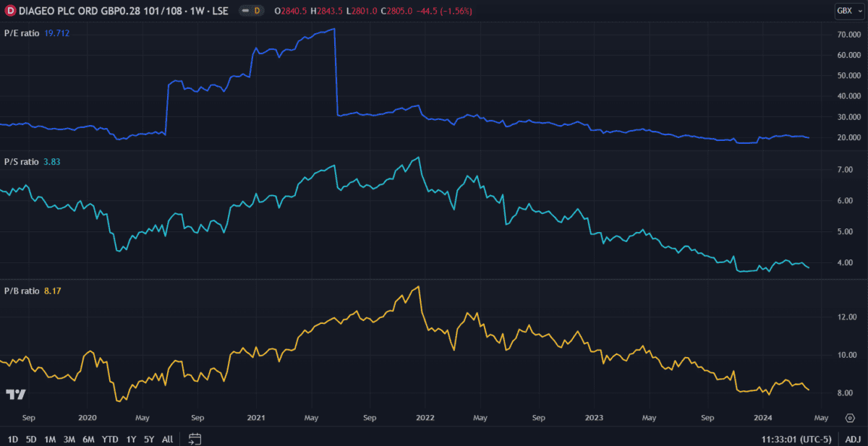This screenshot has height=446, width=868.
Task: Select the 6M time range
Action: pos(88,439)
